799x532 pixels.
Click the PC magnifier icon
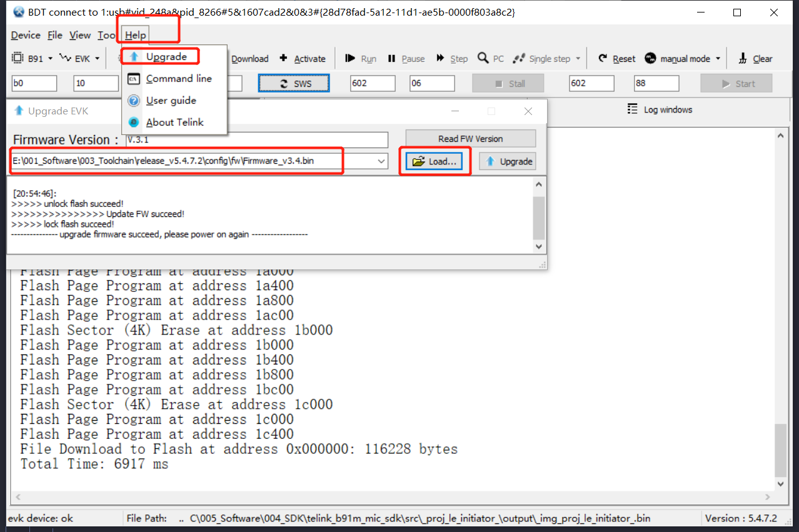click(x=483, y=58)
